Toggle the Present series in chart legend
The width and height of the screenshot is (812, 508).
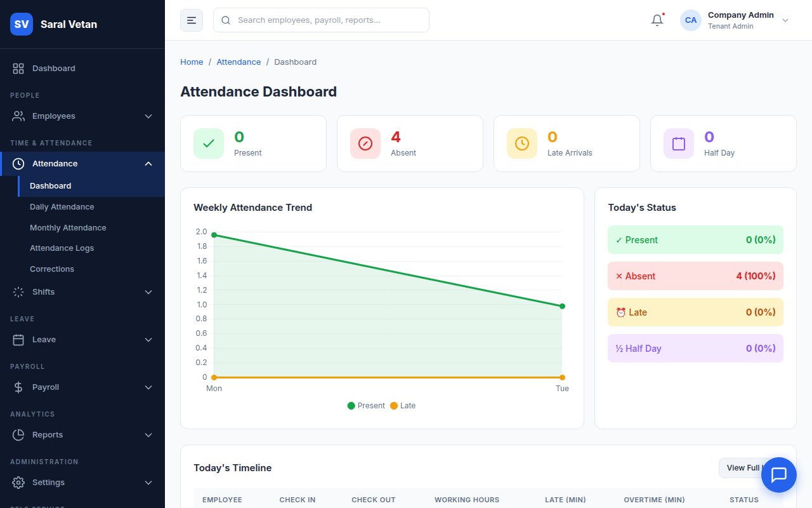point(366,406)
